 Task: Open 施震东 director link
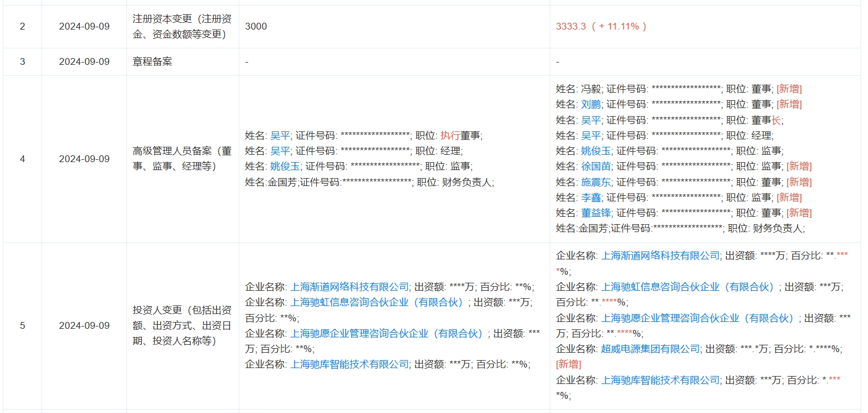click(596, 182)
